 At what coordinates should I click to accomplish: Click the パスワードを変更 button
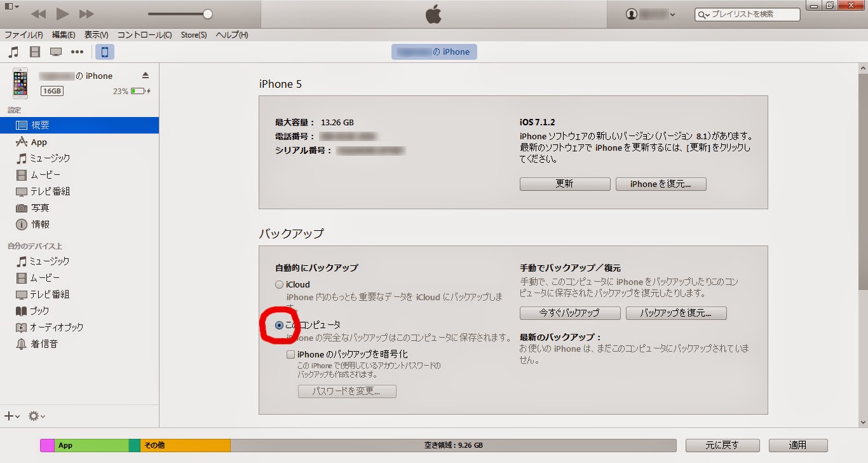pos(347,391)
